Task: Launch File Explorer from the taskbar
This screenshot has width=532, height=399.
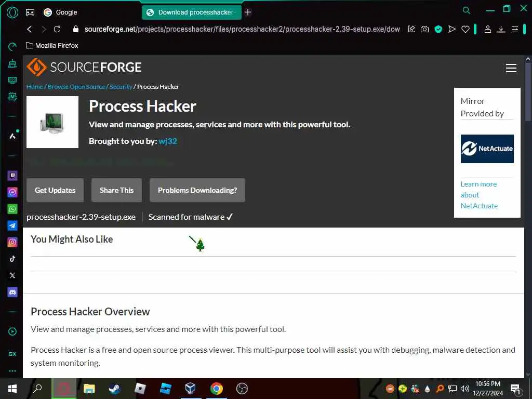Action: (89, 389)
